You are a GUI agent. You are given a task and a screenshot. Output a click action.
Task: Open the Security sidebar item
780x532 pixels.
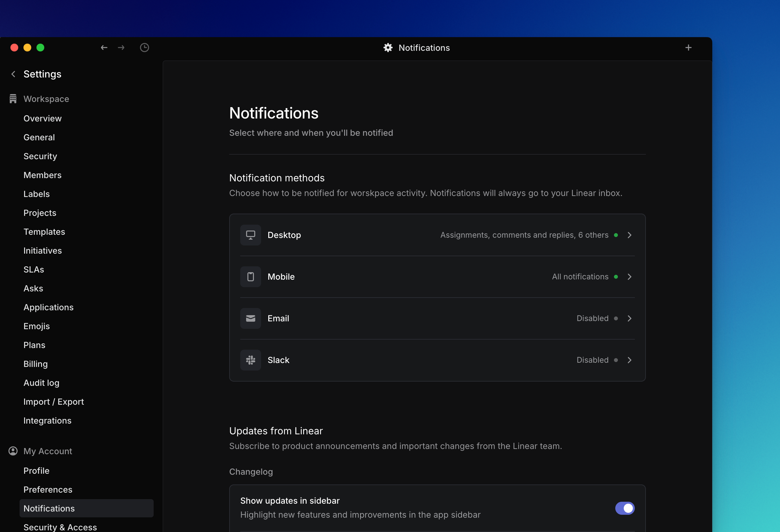(40, 156)
